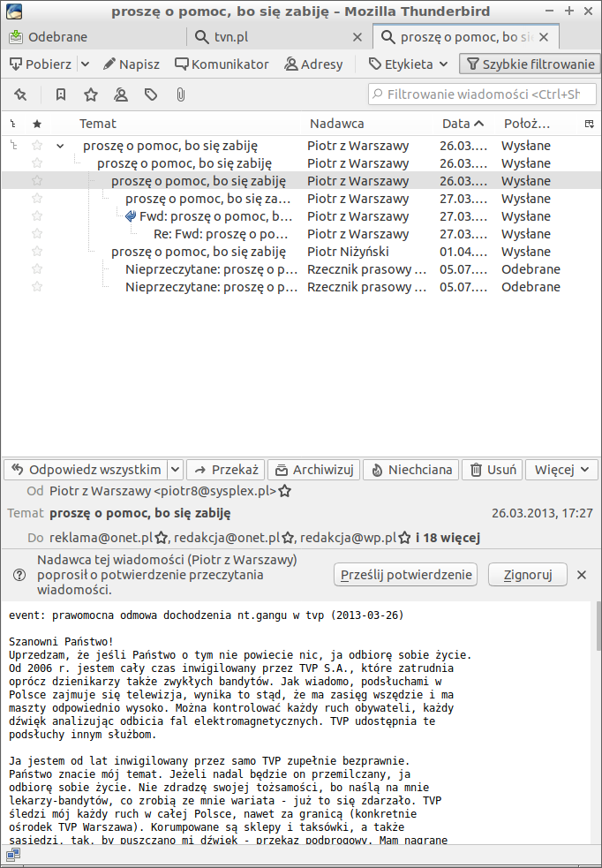Focus the Filtrowanie wiadomości search field

point(482,94)
